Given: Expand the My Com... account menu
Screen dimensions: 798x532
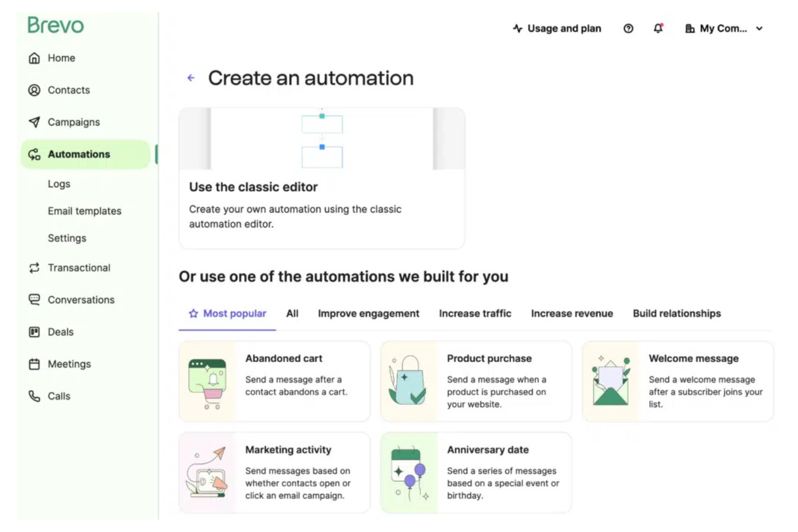Looking at the screenshot, I should coord(724,29).
